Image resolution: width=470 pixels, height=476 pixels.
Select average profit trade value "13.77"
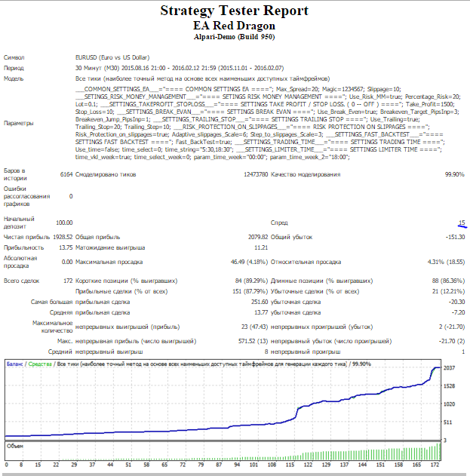tap(261, 312)
